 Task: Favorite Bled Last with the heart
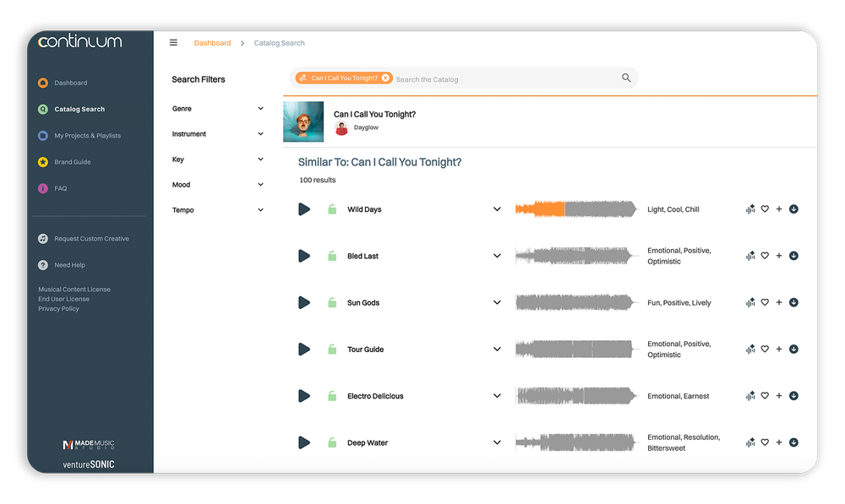click(765, 256)
